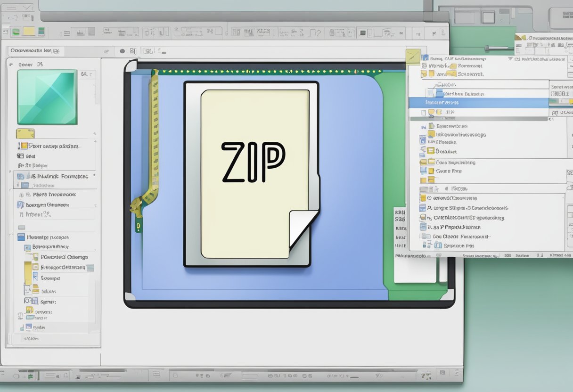573x392 pixels.
Task: Click the first item below the yellow folder
Action: click(47, 146)
